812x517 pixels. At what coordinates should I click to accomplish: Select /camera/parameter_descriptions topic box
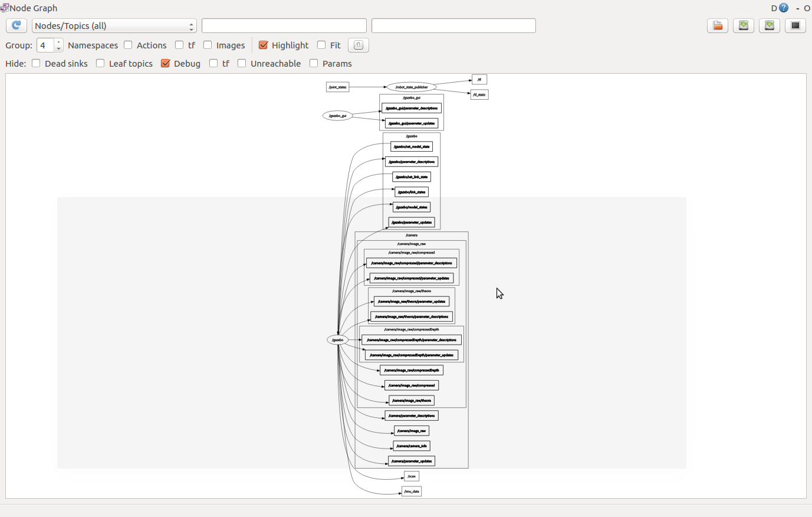point(412,415)
